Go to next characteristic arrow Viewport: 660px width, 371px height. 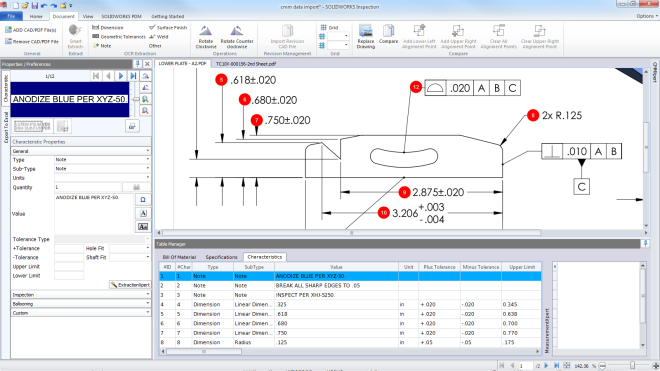point(121,76)
